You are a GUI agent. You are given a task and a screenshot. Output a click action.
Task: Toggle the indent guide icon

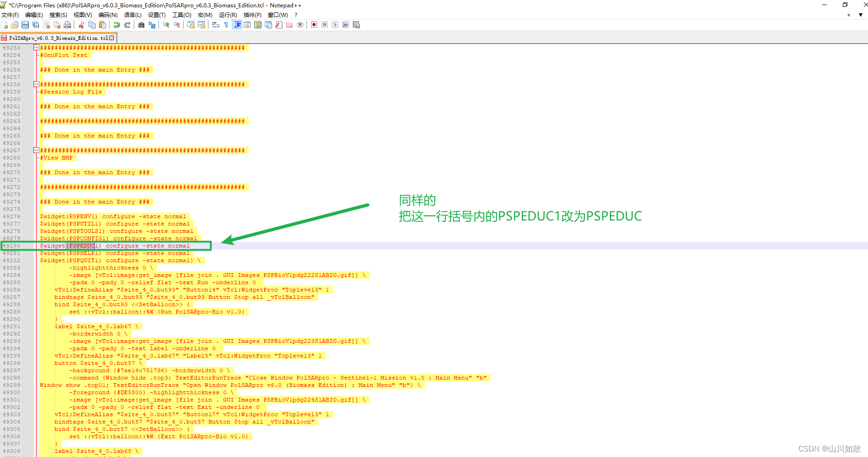(237, 25)
